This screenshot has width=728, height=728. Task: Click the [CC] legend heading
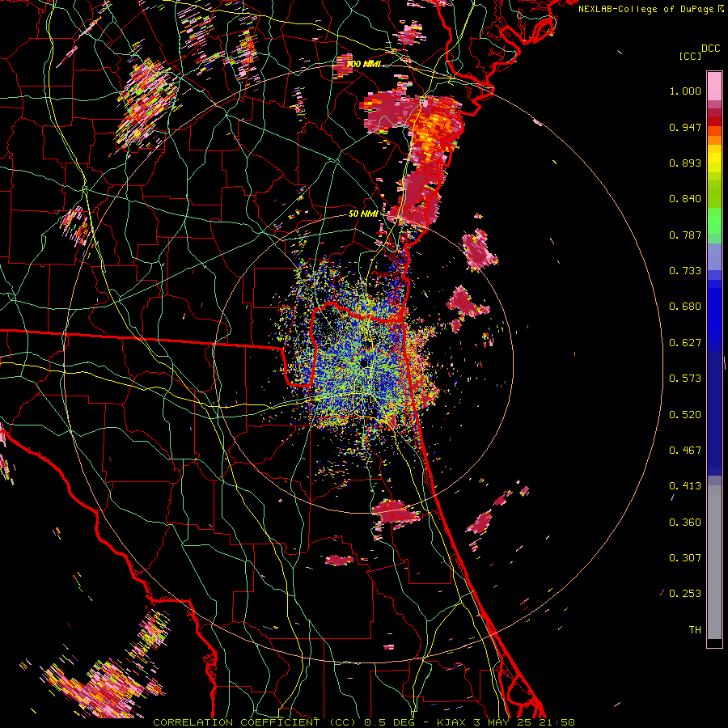tap(690, 56)
